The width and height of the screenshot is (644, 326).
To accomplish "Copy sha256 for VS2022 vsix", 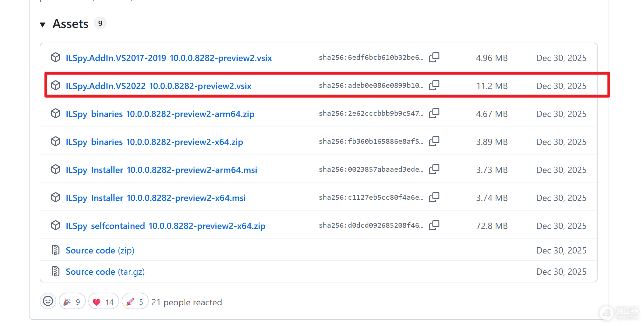I will pos(434,85).
